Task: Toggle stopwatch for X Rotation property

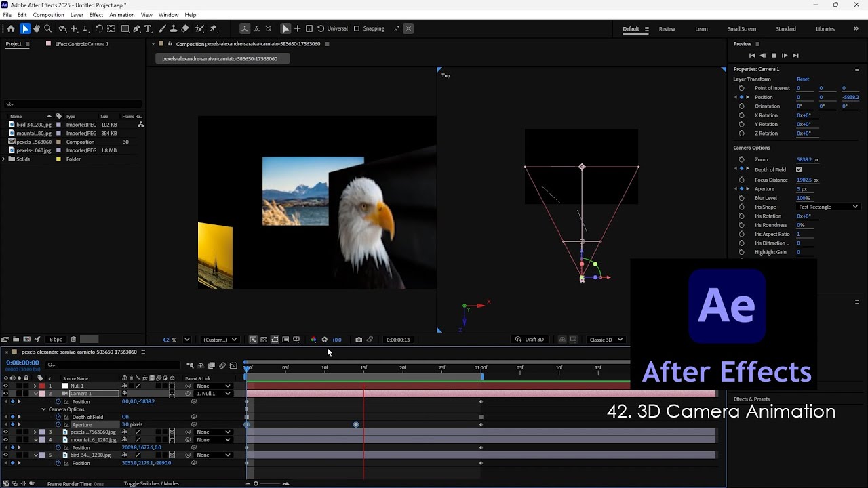Action: click(x=741, y=115)
